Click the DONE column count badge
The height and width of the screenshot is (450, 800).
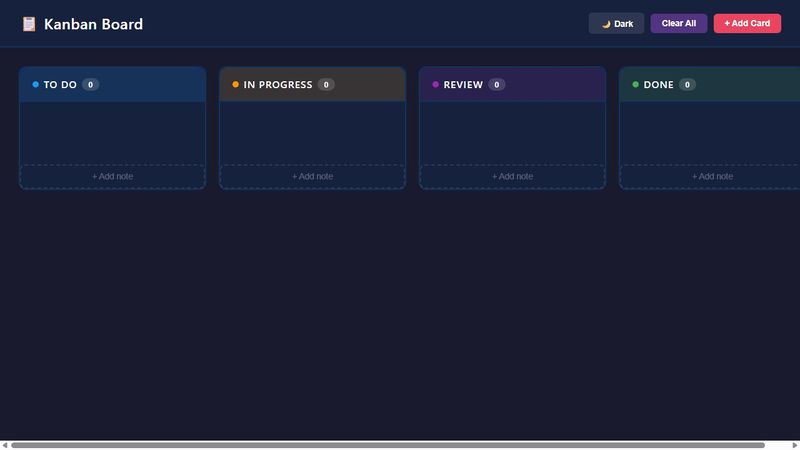click(687, 85)
